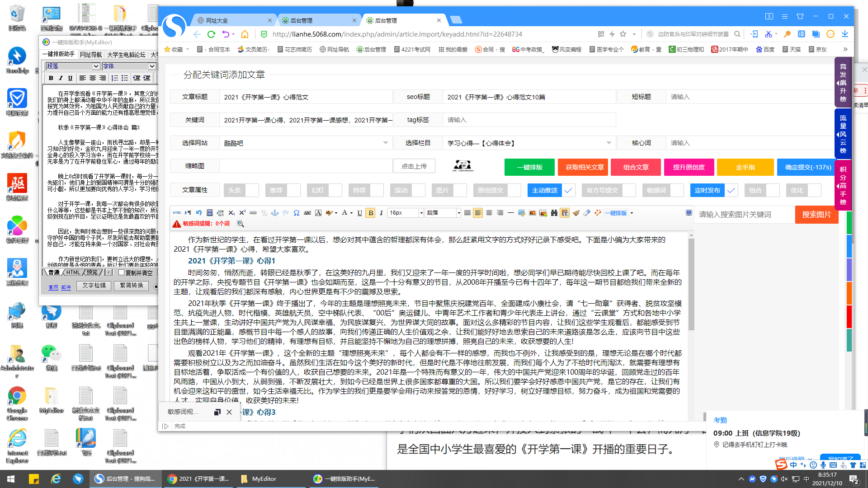Click the binoculars find icon
This screenshot has width=868, height=488.
[x=554, y=213]
